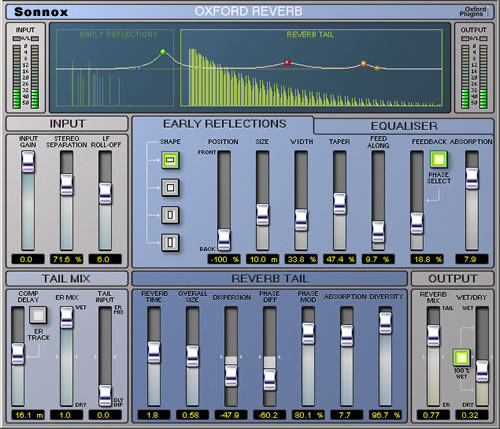
Task: Click the LF Roll-Off value 6.0
Action: (x=105, y=259)
